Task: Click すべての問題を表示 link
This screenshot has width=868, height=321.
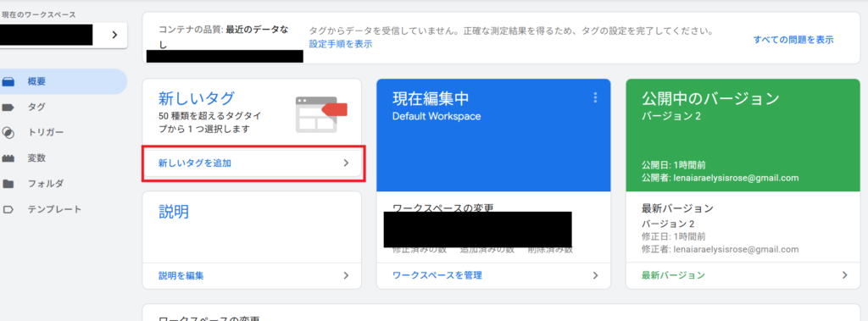Action: coord(793,40)
